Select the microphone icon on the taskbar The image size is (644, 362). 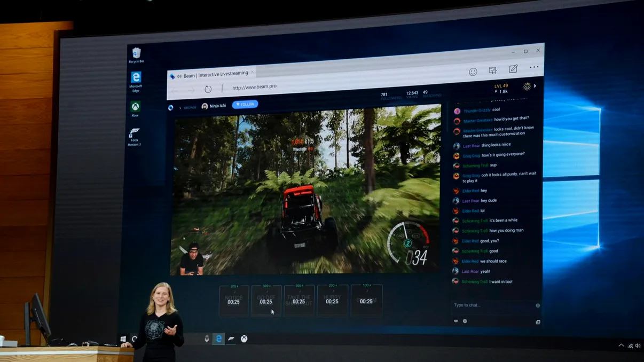208,338
